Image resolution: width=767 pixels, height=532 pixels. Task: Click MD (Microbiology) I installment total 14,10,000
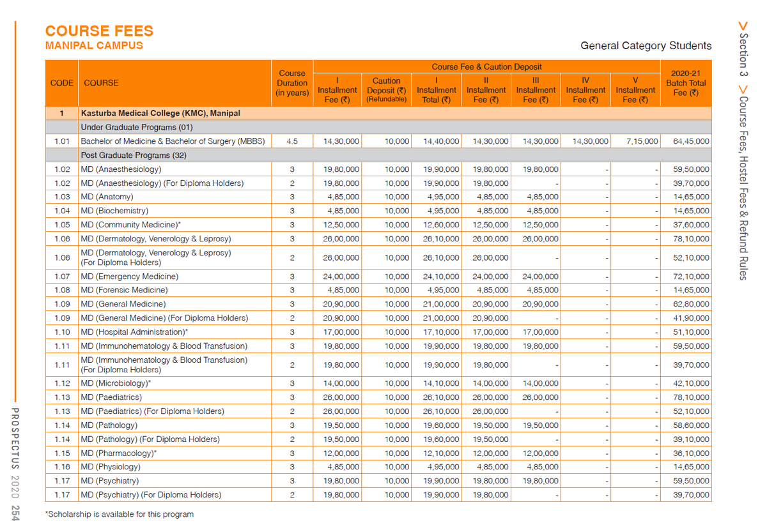tap(441, 384)
